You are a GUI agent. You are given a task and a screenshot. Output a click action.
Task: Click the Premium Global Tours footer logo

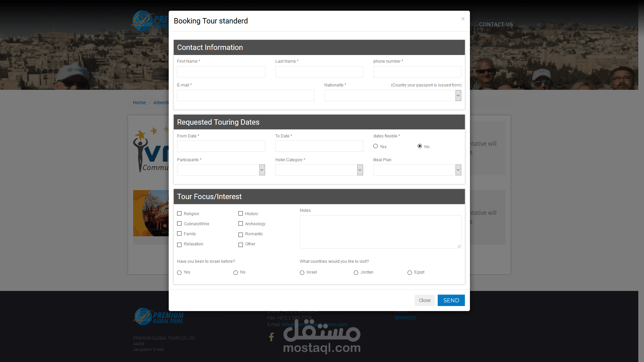tap(159, 316)
